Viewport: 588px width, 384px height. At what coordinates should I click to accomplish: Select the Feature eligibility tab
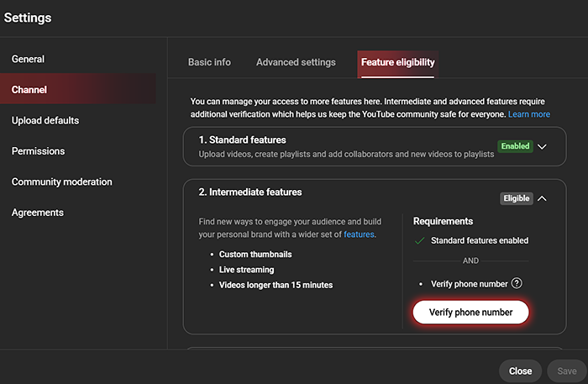pyautogui.click(x=397, y=62)
